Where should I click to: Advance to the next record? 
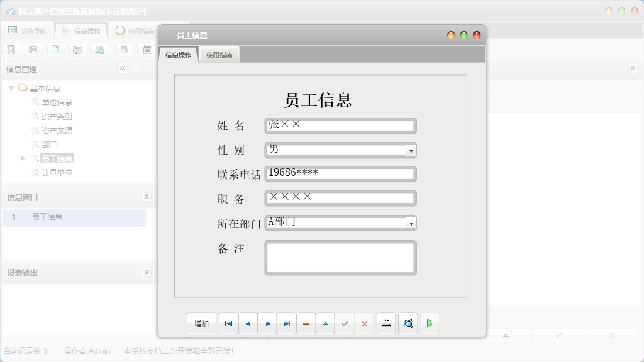(x=267, y=323)
